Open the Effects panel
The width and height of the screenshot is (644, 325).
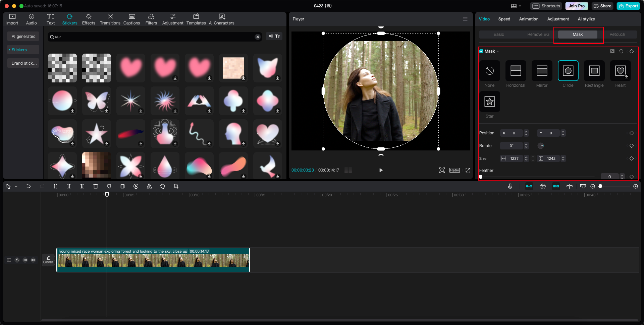(89, 19)
